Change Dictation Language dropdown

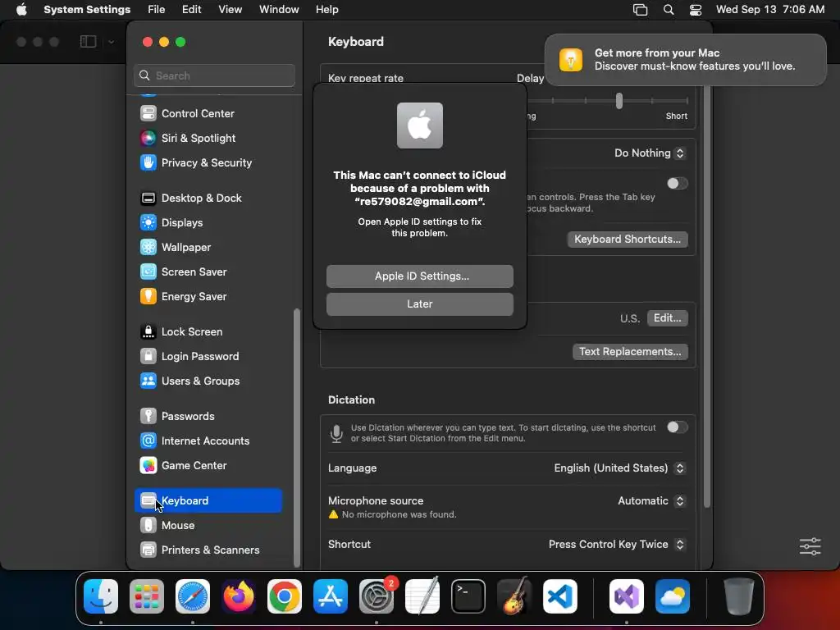pos(620,468)
